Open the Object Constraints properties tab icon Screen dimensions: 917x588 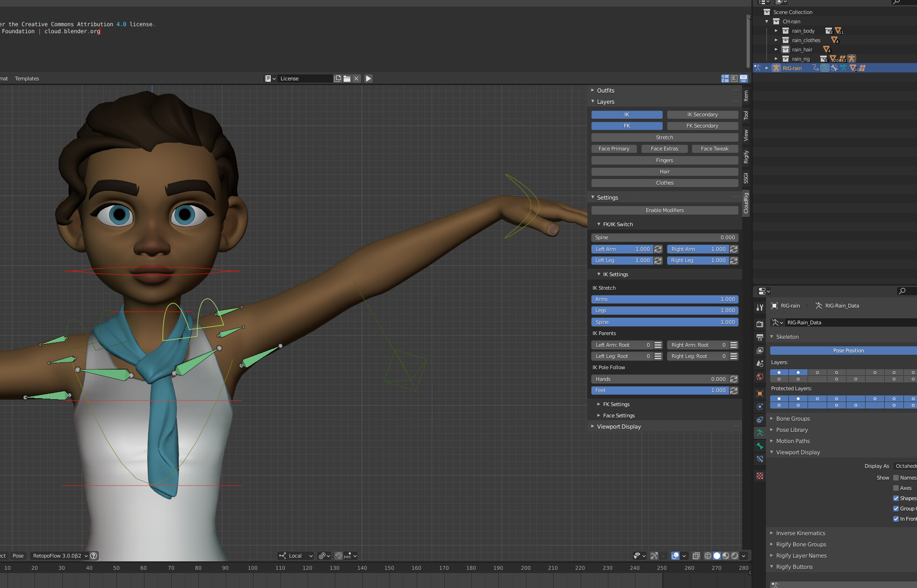760,420
